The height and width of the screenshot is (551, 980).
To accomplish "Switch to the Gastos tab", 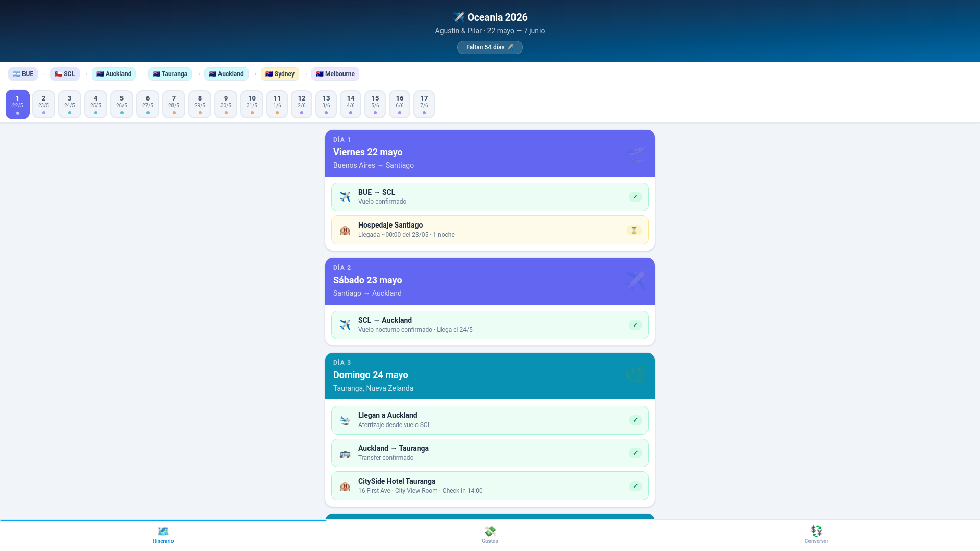I will [490, 535].
